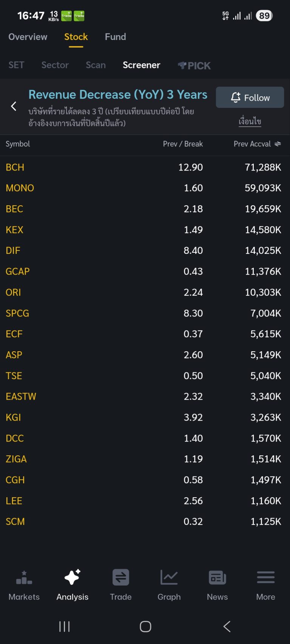Sort by the Symbol column header

click(18, 144)
